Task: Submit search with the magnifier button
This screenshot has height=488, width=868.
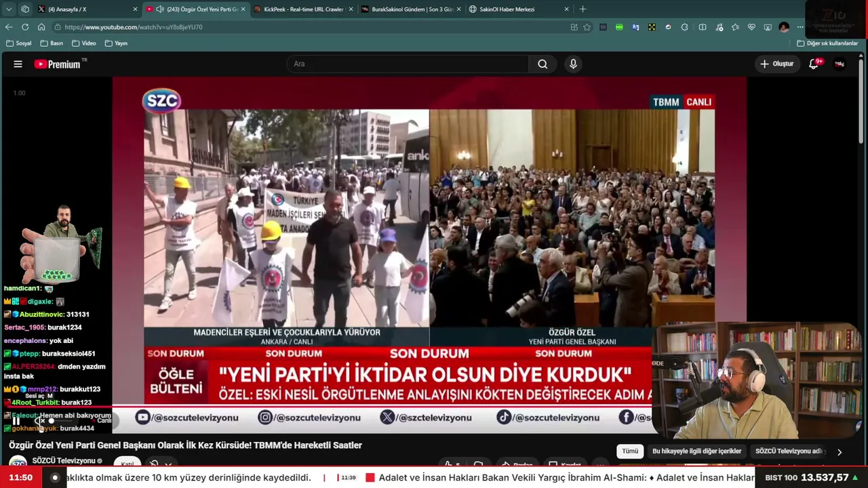Action: [542, 64]
